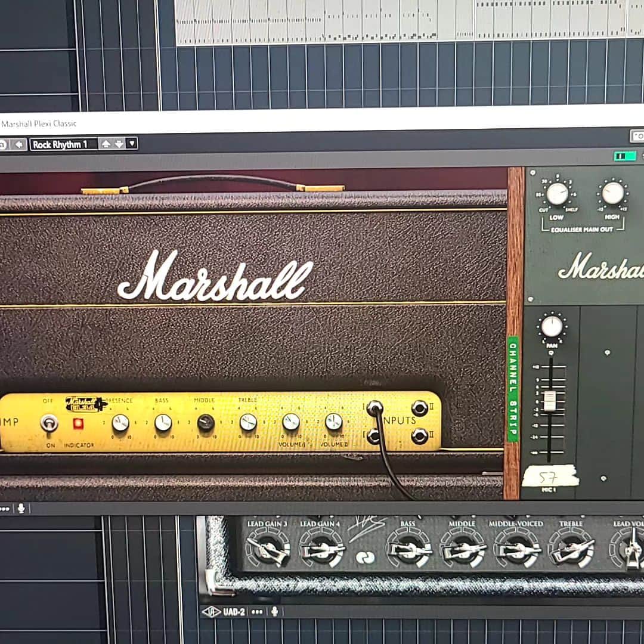Click the High equaliser knob
This screenshot has height=644, width=644.
coord(613,193)
